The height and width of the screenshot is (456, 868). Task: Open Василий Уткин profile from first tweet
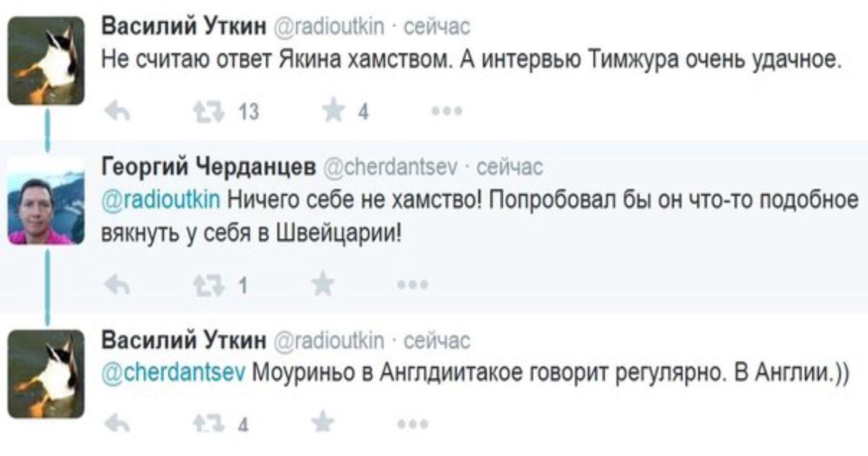[184, 29]
